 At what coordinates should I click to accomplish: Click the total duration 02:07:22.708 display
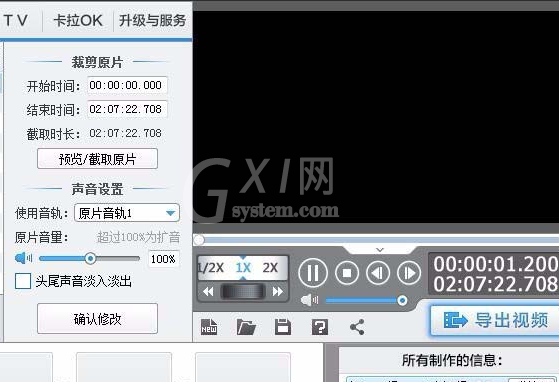point(496,284)
